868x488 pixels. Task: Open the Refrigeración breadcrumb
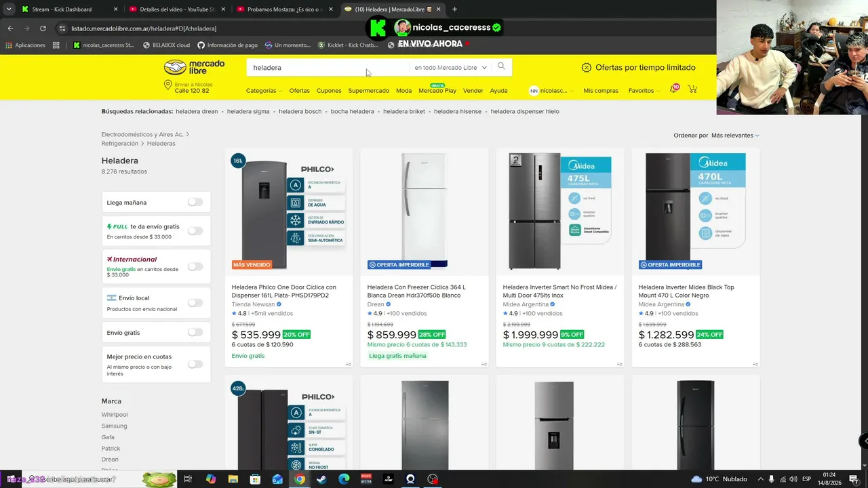point(119,144)
